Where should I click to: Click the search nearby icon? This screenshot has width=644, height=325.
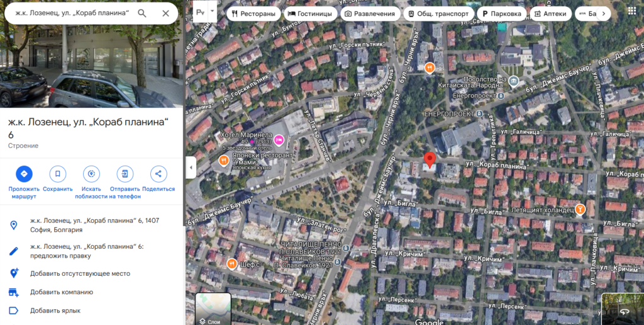[91, 174]
